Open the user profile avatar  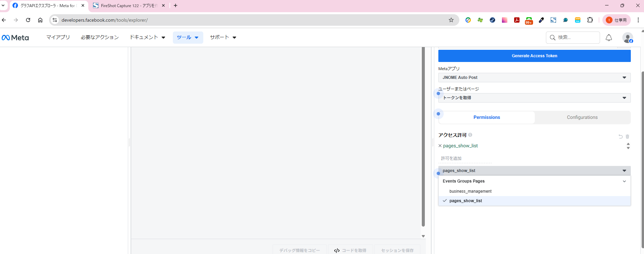coord(628,38)
